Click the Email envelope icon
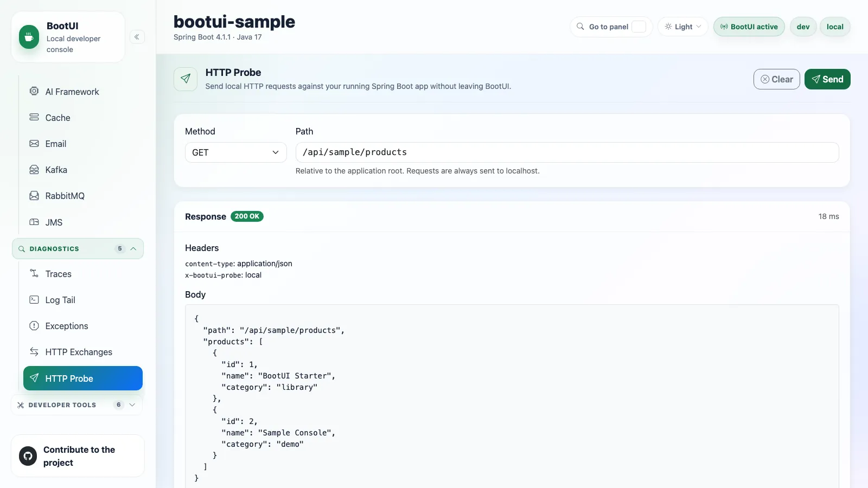Image resolution: width=868 pixels, height=488 pixels. click(34, 144)
